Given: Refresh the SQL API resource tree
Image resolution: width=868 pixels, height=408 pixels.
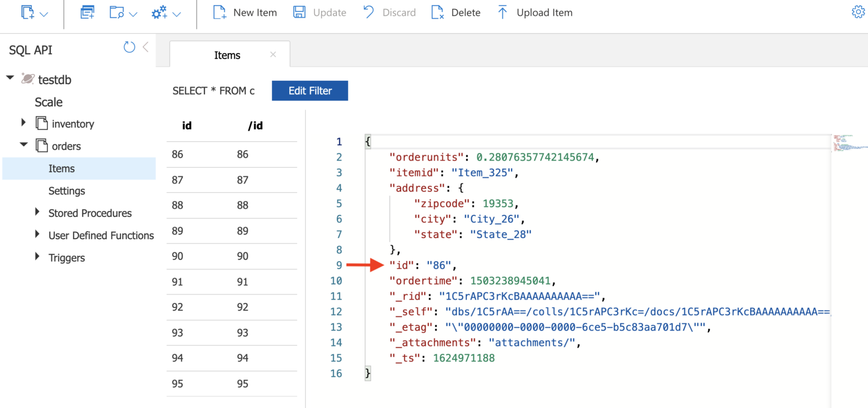Looking at the screenshot, I should pyautogui.click(x=129, y=47).
